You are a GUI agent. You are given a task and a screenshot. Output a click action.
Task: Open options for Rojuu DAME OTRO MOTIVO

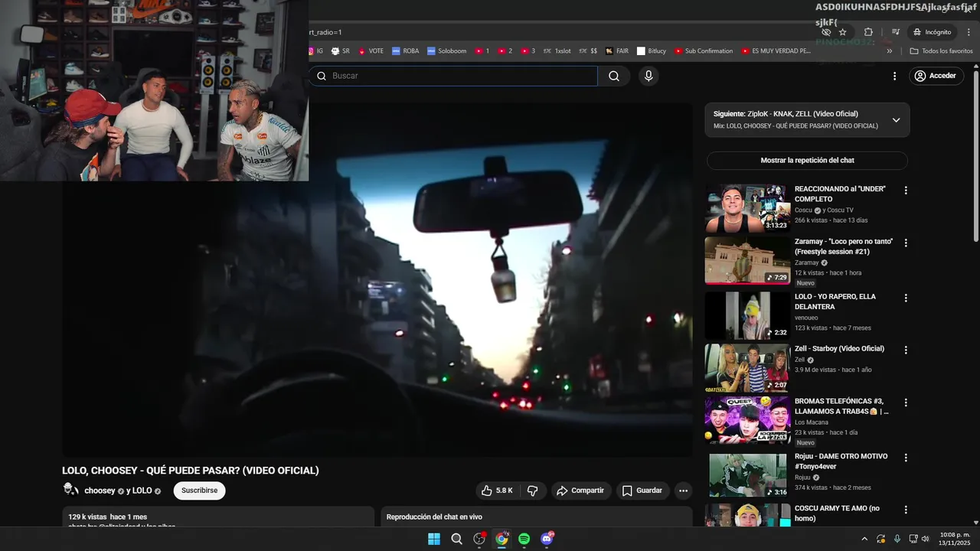(x=906, y=458)
